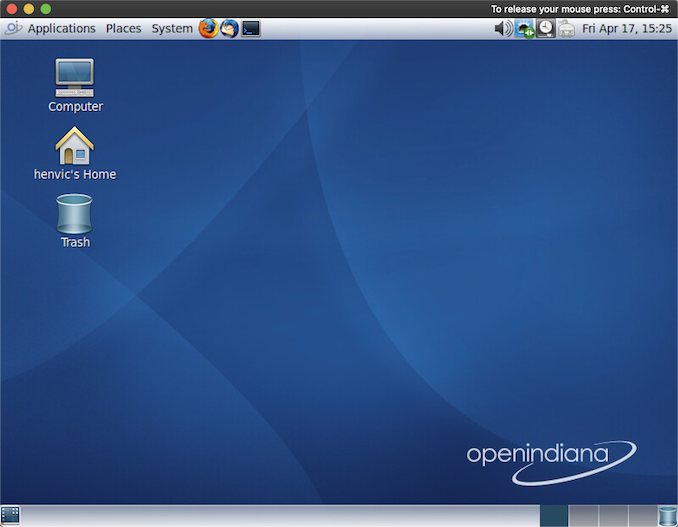Switch to the second workspace
The height and width of the screenshot is (527, 678).
pos(584,516)
